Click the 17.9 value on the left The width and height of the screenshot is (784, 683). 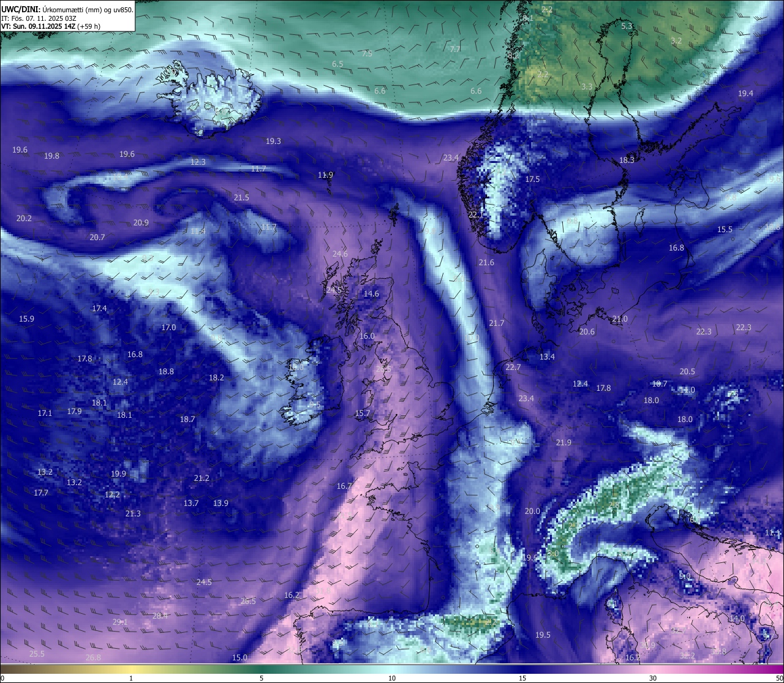(74, 411)
